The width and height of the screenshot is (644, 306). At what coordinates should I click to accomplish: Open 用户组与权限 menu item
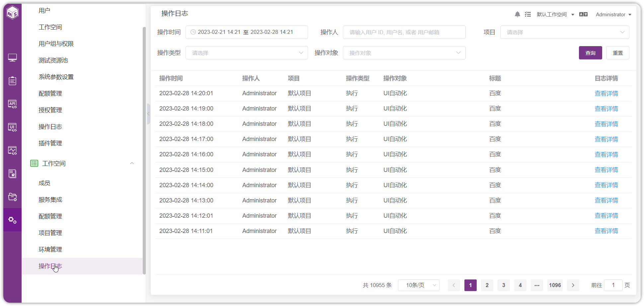click(x=56, y=44)
